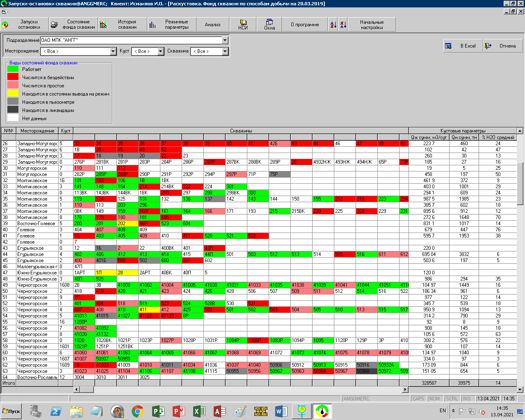Click the gray Находится в пьезометре swatch
Viewport: 525px width, 420px height.
(13, 102)
